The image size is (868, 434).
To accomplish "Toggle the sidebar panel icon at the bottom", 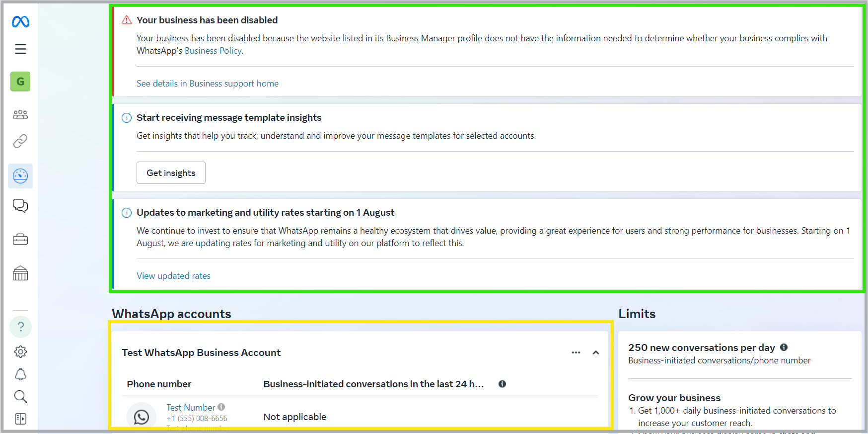I will 20,419.
